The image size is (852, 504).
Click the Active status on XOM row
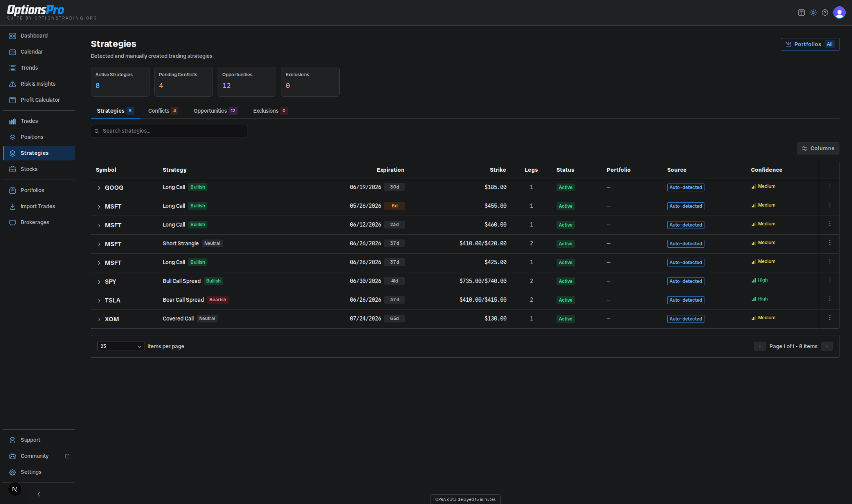(566, 319)
